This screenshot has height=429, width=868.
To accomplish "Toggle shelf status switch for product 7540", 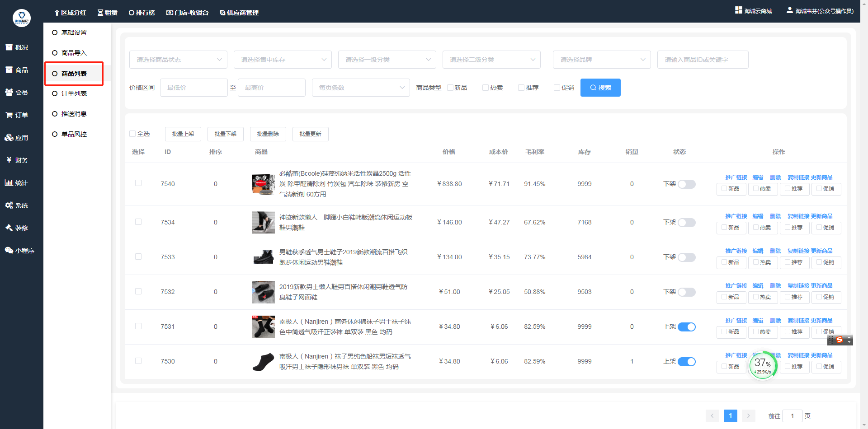I will [x=686, y=184].
